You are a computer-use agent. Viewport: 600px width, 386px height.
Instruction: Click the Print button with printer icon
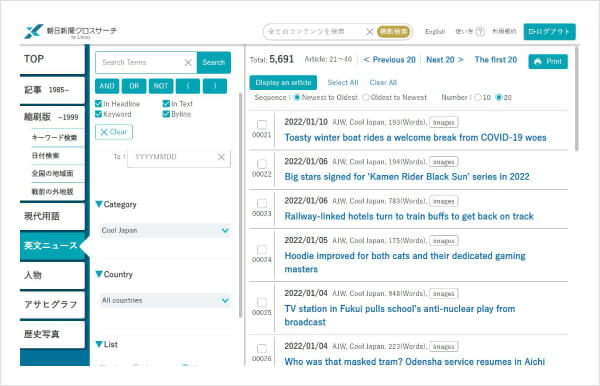pyautogui.click(x=548, y=61)
